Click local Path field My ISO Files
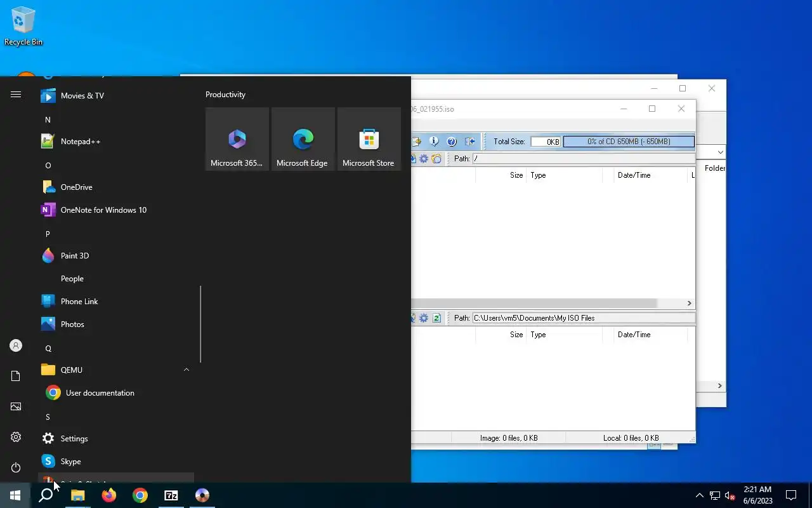The height and width of the screenshot is (508, 812). pos(584,318)
